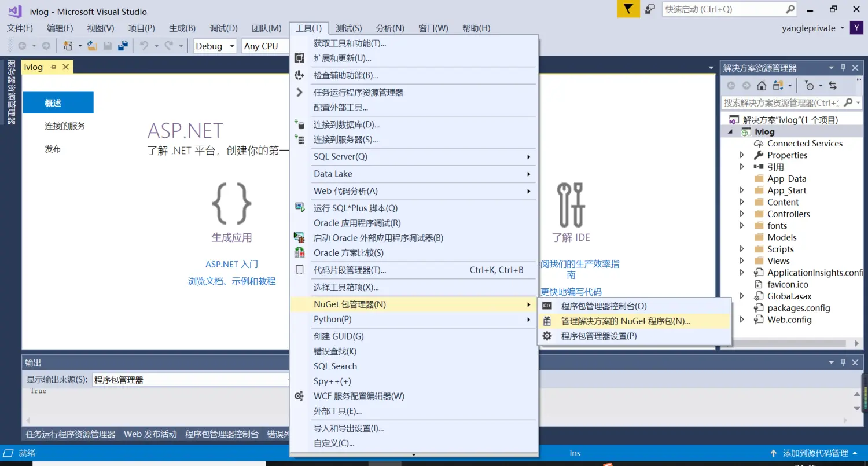Image resolution: width=868 pixels, height=466 pixels.
Task: Open the Debug (调试) menu
Action: click(224, 28)
